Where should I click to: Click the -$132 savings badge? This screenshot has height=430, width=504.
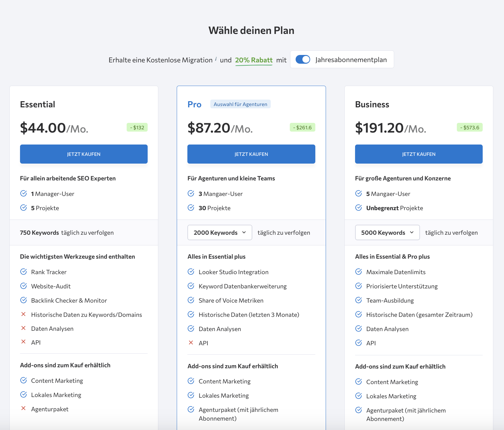pos(137,127)
